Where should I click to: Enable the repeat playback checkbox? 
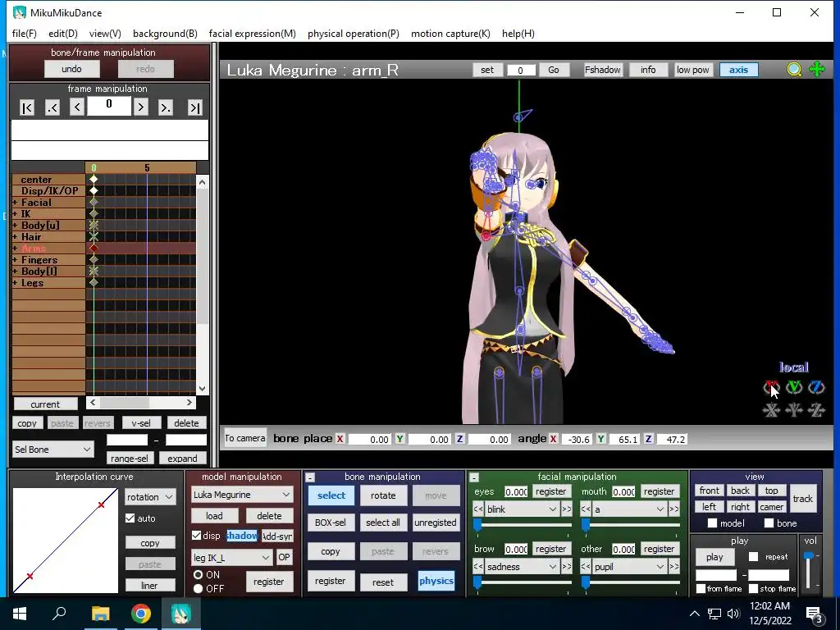pyautogui.click(x=753, y=557)
